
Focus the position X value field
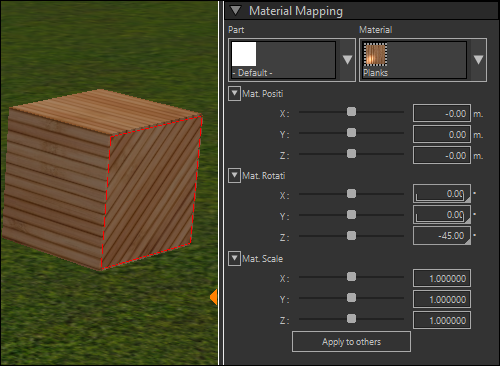click(442, 113)
